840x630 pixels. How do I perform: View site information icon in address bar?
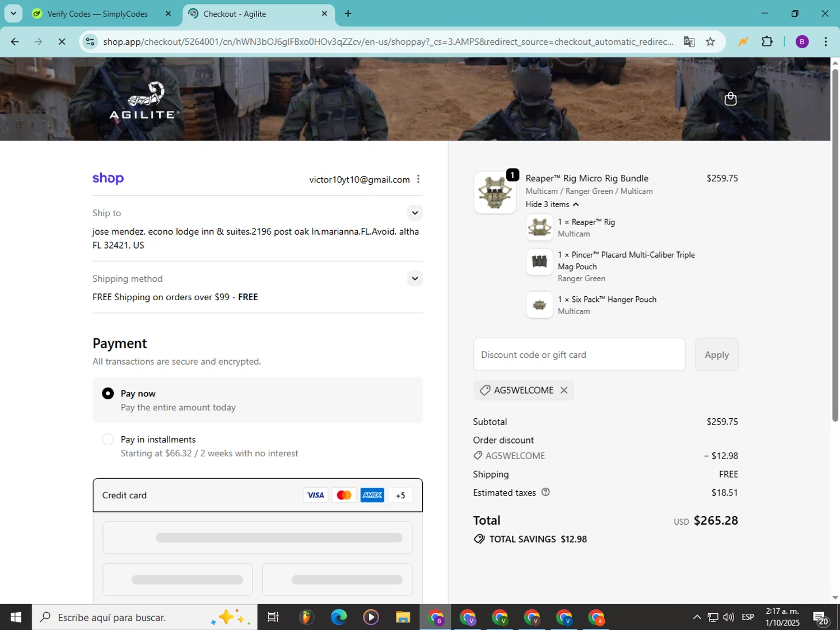pyautogui.click(x=90, y=42)
